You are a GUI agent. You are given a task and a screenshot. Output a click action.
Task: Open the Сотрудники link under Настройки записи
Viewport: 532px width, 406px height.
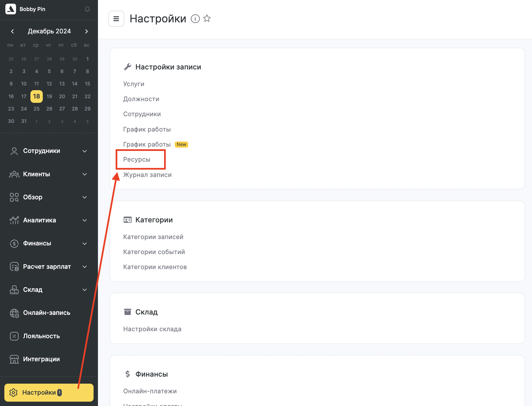tap(142, 114)
